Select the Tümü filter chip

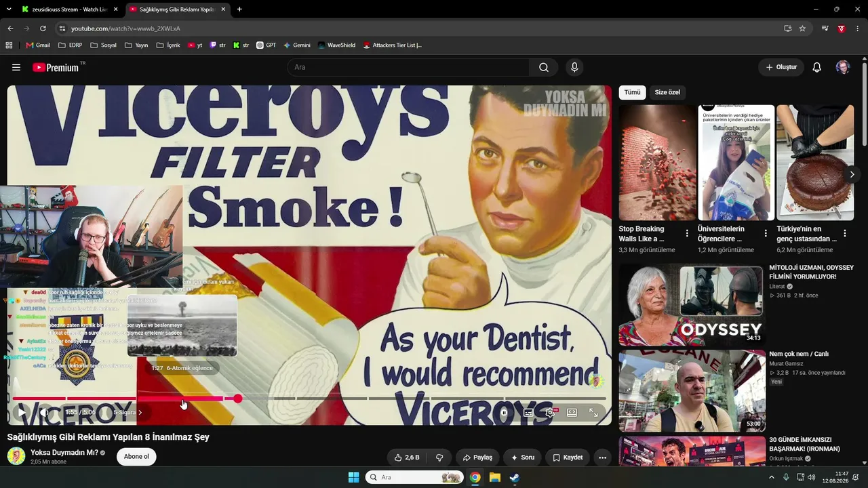pos(632,92)
